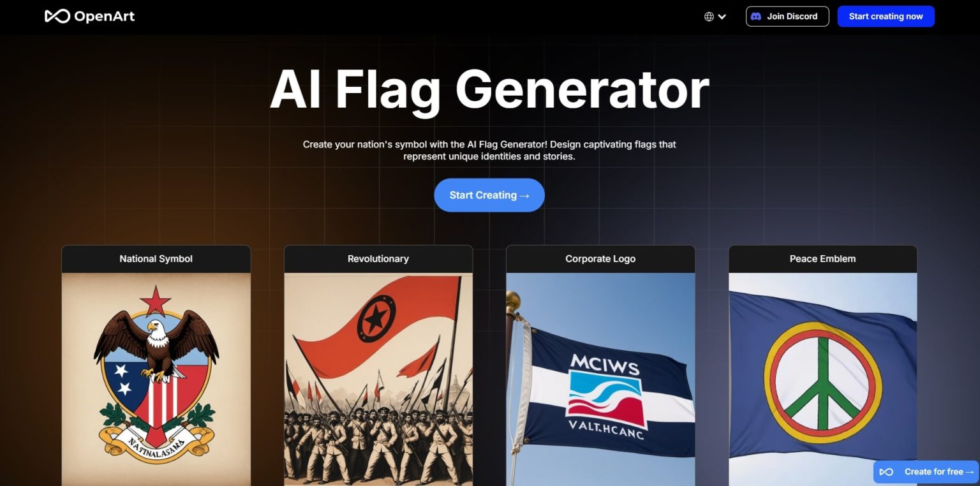Select the Peace Emblem card header
This screenshot has height=486, width=980.
pyautogui.click(x=822, y=259)
